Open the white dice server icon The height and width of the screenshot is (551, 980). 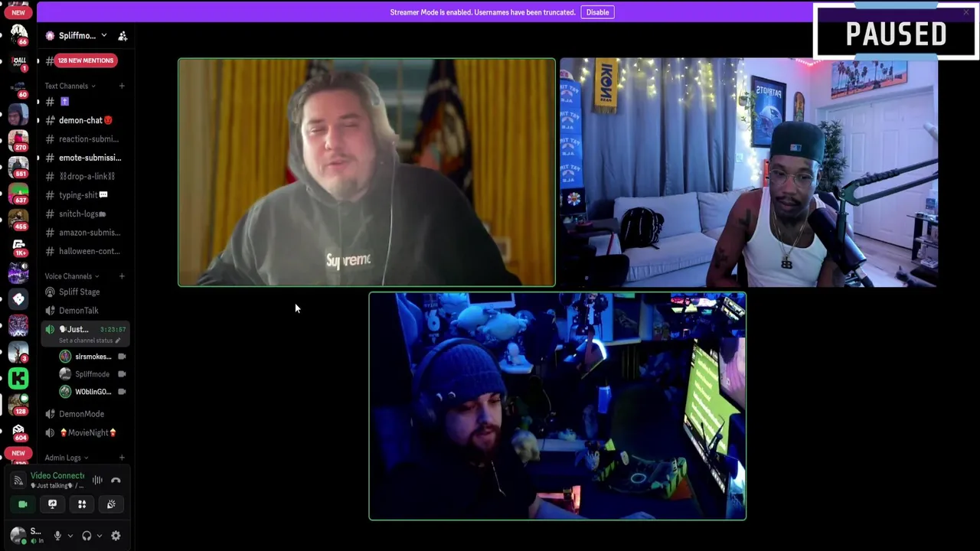[x=18, y=299]
